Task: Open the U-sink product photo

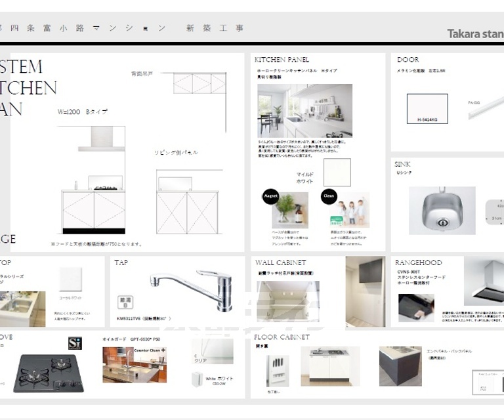Action: [x=442, y=209]
